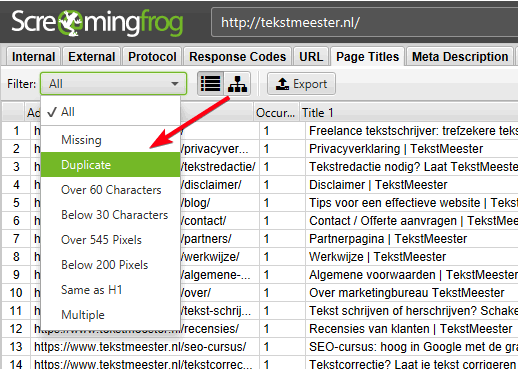Screen dimensions: 518x369
Task: Select title 'Over marketingbureau TekstMeester'
Action: [x=407, y=293]
